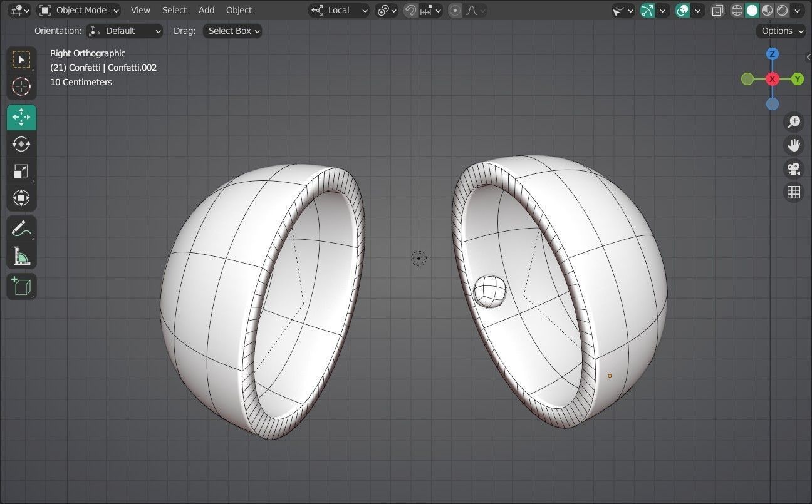This screenshot has height=504, width=812.
Task: Expand the gizmo options dropdown arrow
Action: 662,10
